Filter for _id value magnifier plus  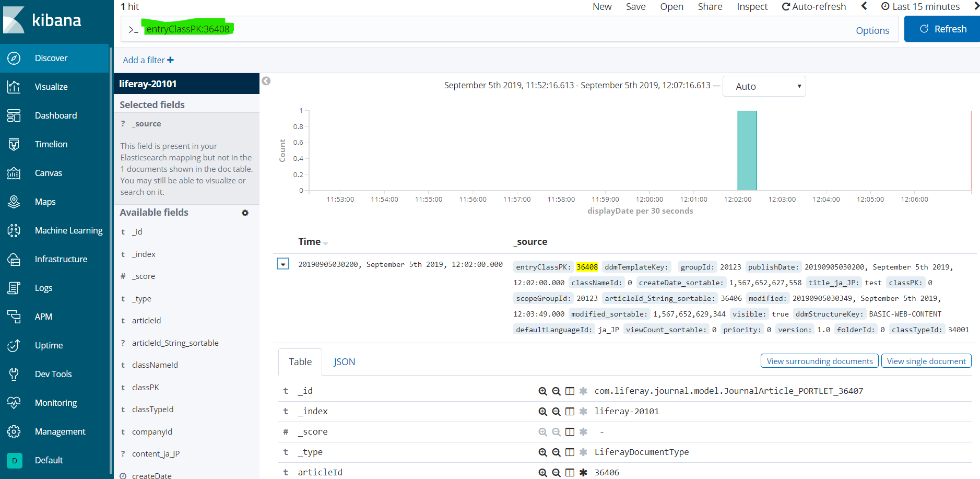[x=543, y=391]
